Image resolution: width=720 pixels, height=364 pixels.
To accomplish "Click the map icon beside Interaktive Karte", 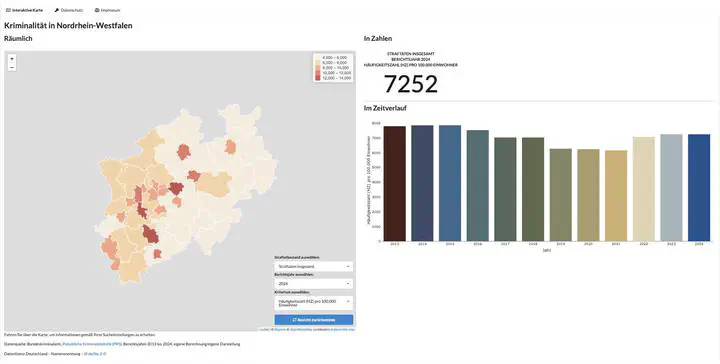I will (8, 10).
